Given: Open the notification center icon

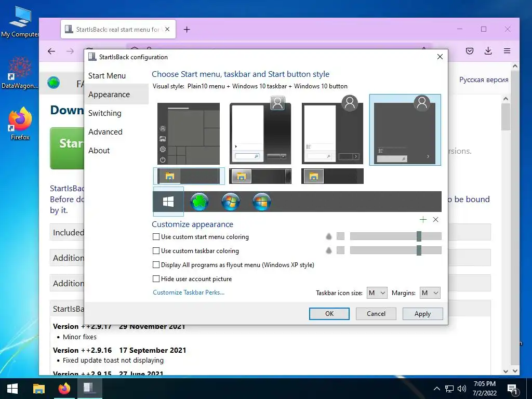Looking at the screenshot, I should (512, 389).
